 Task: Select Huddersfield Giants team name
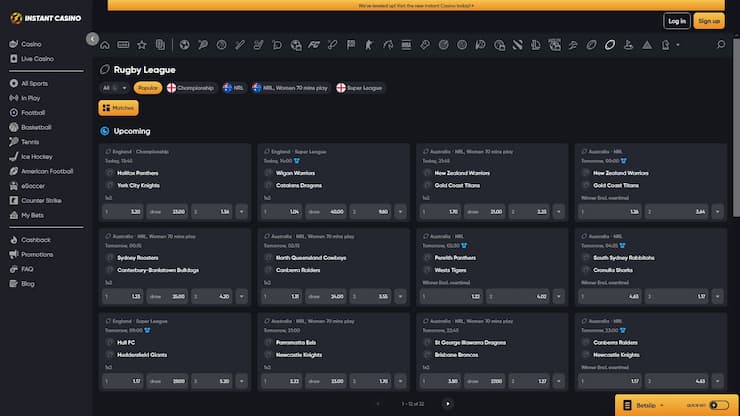tap(142, 355)
